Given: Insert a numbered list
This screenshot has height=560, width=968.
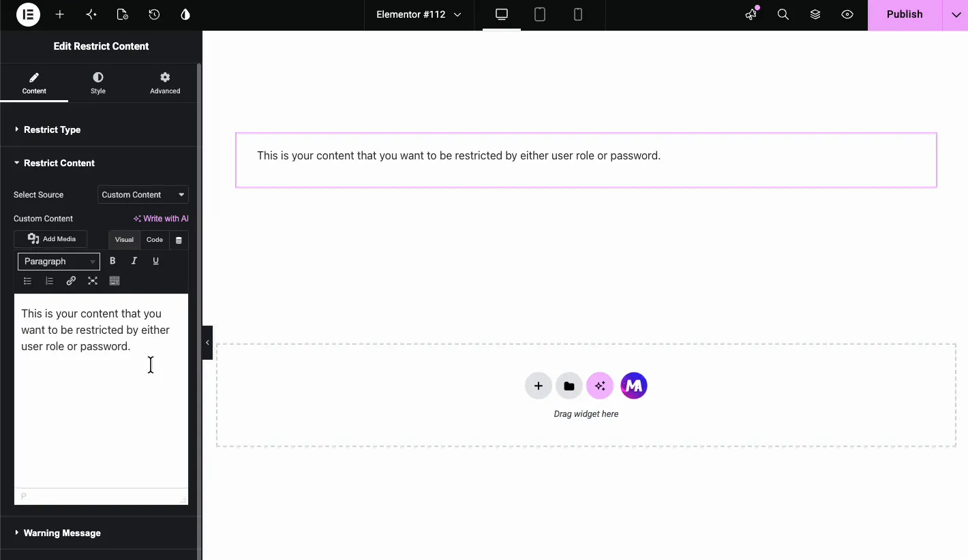Looking at the screenshot, I should click(49, 281).
